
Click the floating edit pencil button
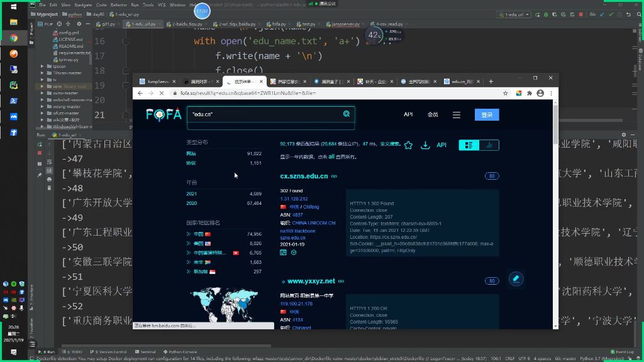point(516,279)
